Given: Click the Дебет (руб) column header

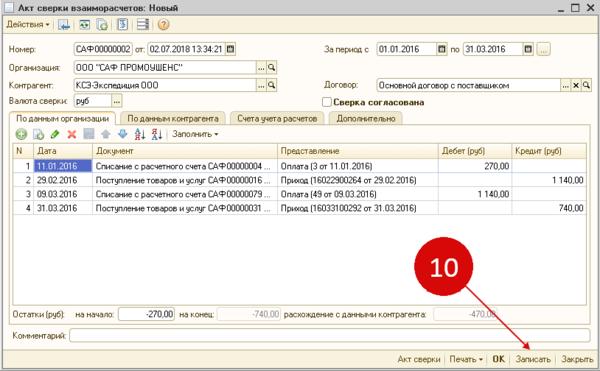Looking at the screenshot, I should (x=475, y=151).
